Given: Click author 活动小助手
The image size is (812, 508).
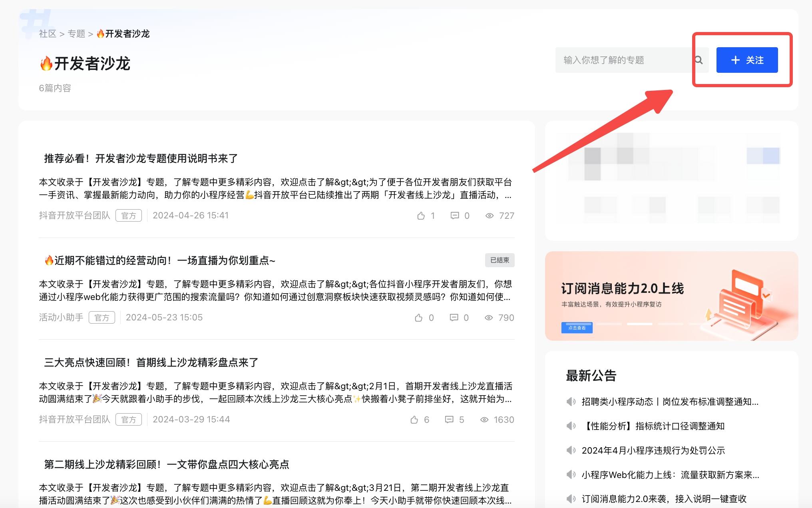Looking at the screenshot, I should coord(61,318).
